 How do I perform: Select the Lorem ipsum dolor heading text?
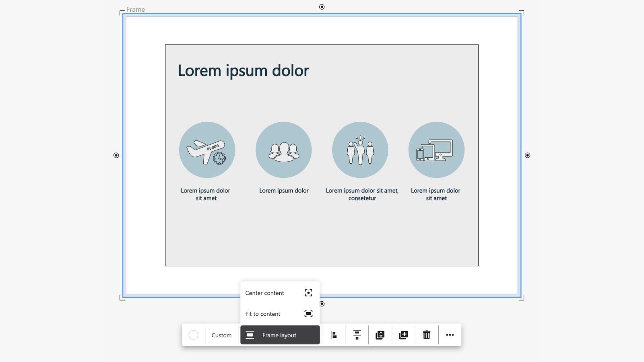point(243,71)
